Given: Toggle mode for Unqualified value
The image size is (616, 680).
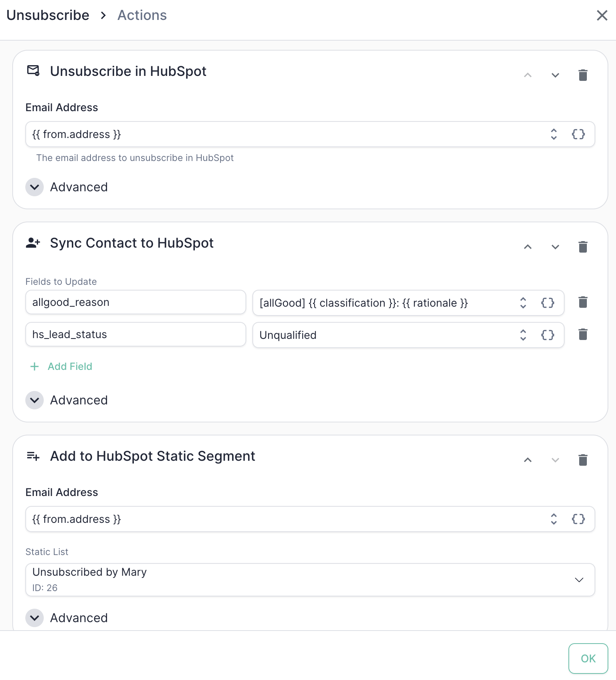Looking at the screenshot, I should click(523, 335).
